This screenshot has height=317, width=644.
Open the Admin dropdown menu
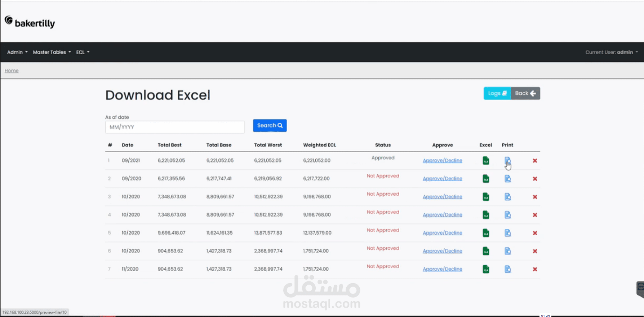tap(17, 52)
